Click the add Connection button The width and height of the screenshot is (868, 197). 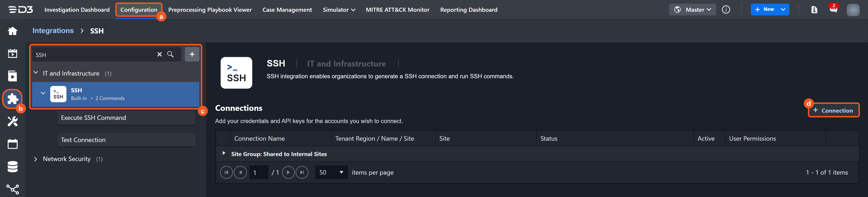point(833,110)
